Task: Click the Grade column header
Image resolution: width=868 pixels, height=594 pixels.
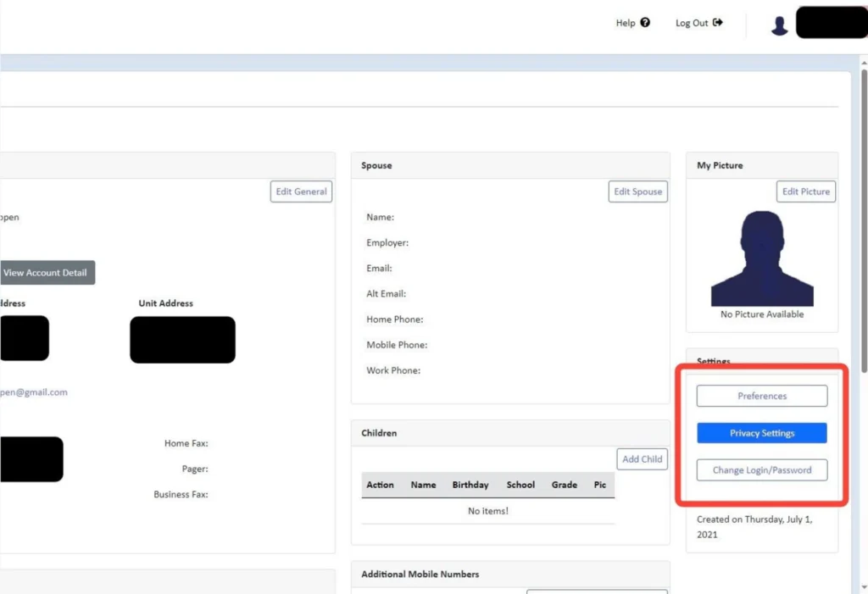Action: point(564,485)
